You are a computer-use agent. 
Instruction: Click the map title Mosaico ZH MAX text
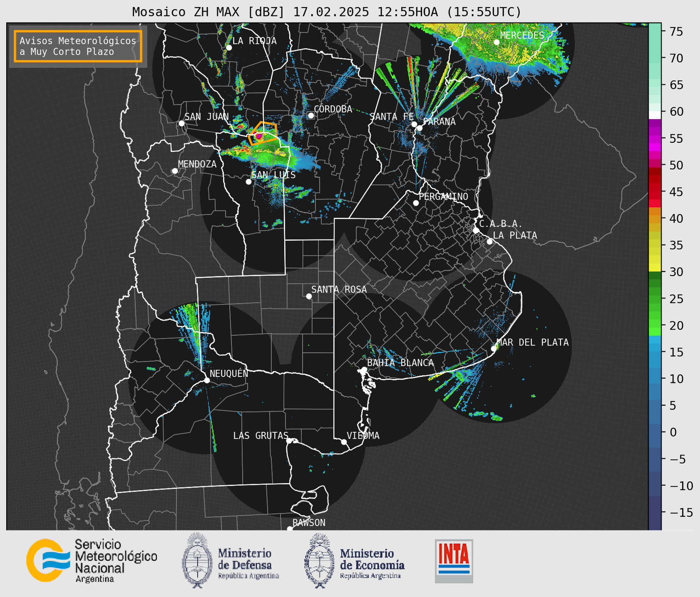327,12
